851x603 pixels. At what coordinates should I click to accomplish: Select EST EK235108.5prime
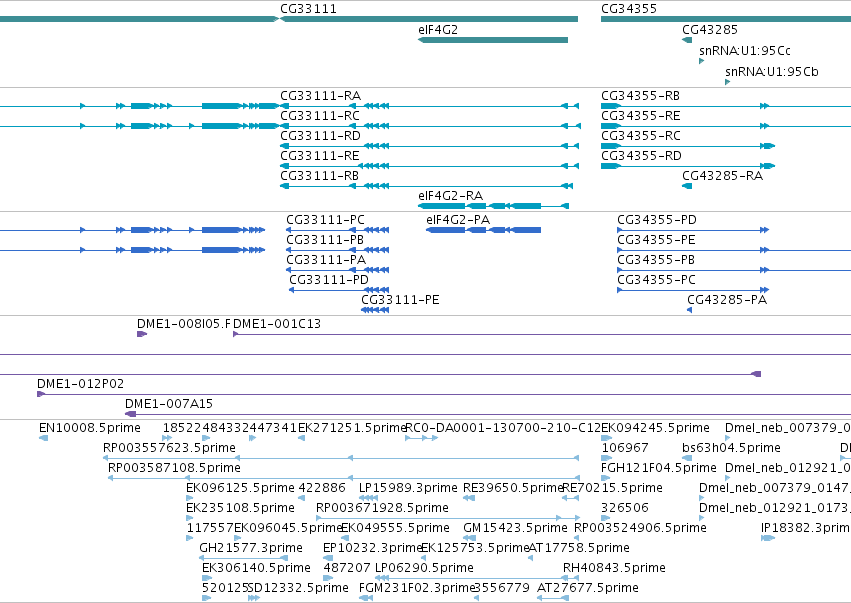[240, 509]
